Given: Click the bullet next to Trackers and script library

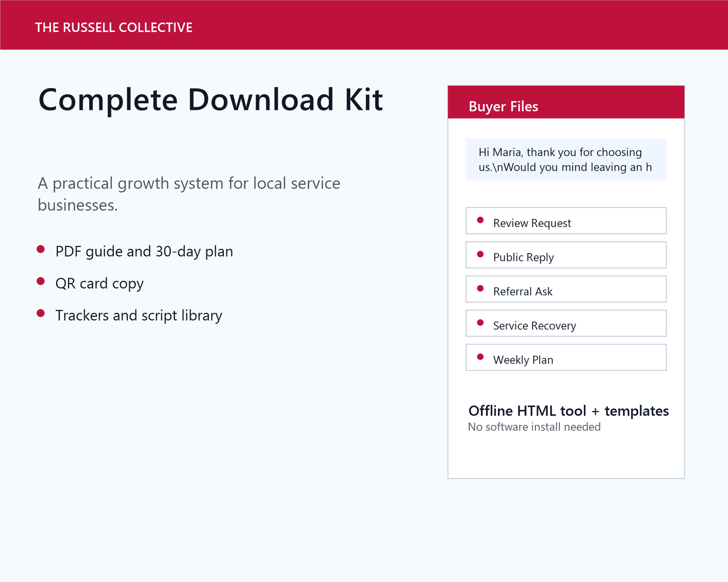Looking at the screenshot, I should point(41,313).
